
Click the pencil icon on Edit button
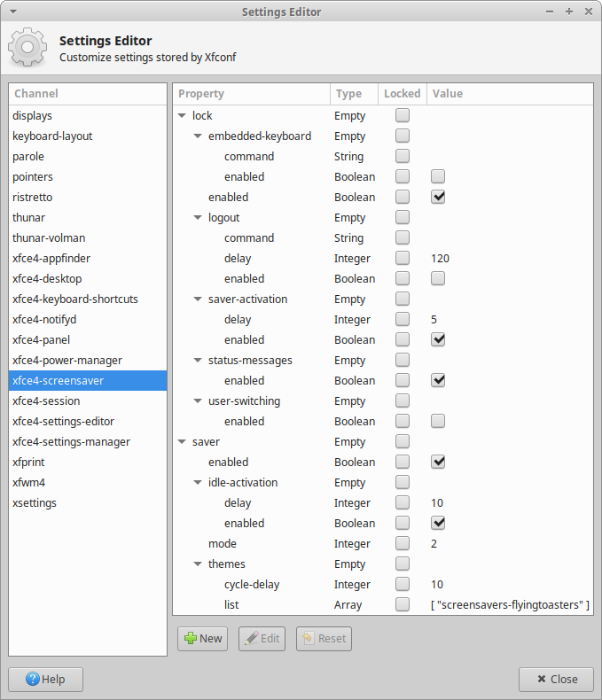252,638
